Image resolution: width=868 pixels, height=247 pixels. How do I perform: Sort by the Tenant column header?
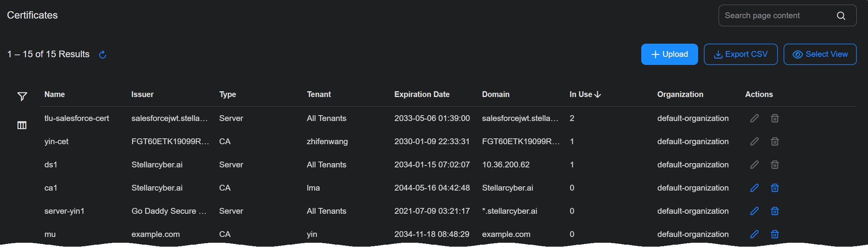(319, 94)
